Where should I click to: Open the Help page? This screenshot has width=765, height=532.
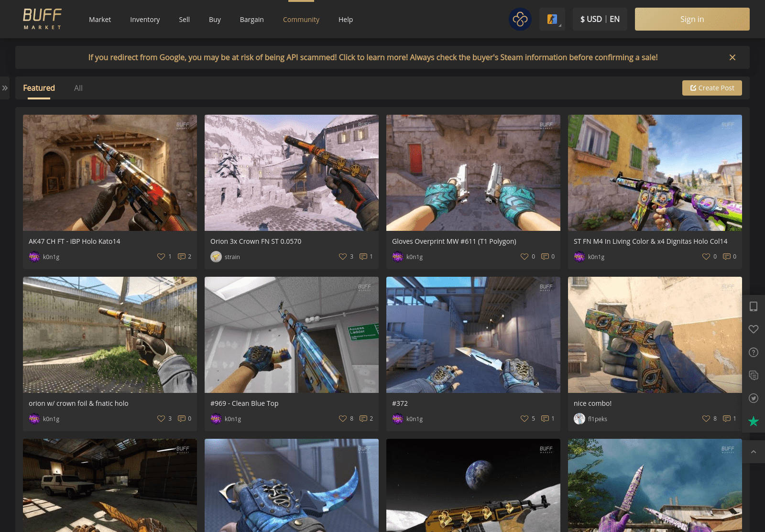click(x=346, y=20)
